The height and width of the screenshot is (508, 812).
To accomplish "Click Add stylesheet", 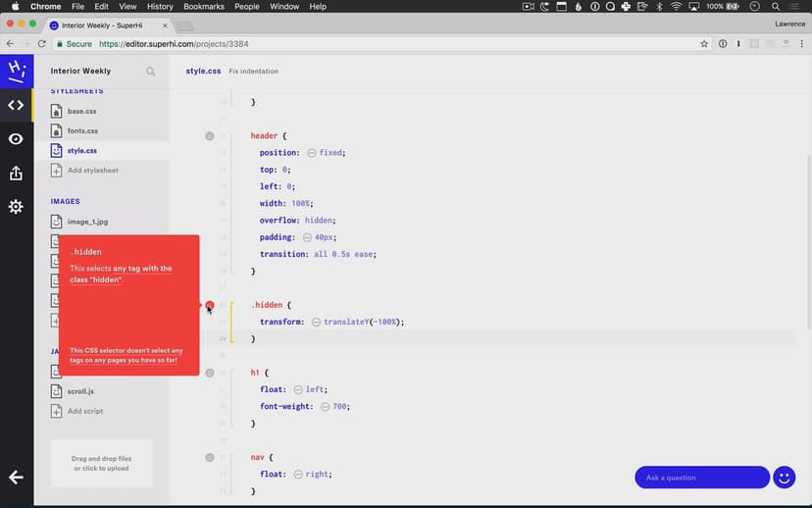I will click(x=92, y=171).
